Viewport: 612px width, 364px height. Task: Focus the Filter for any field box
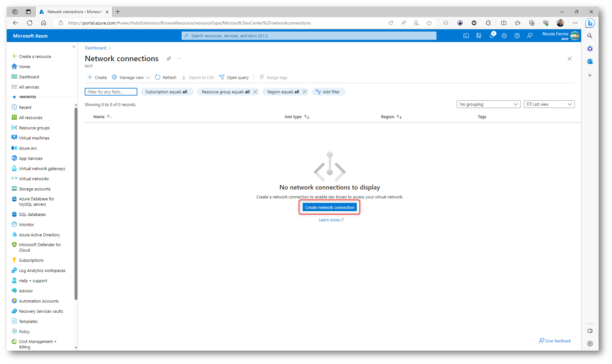111,92
